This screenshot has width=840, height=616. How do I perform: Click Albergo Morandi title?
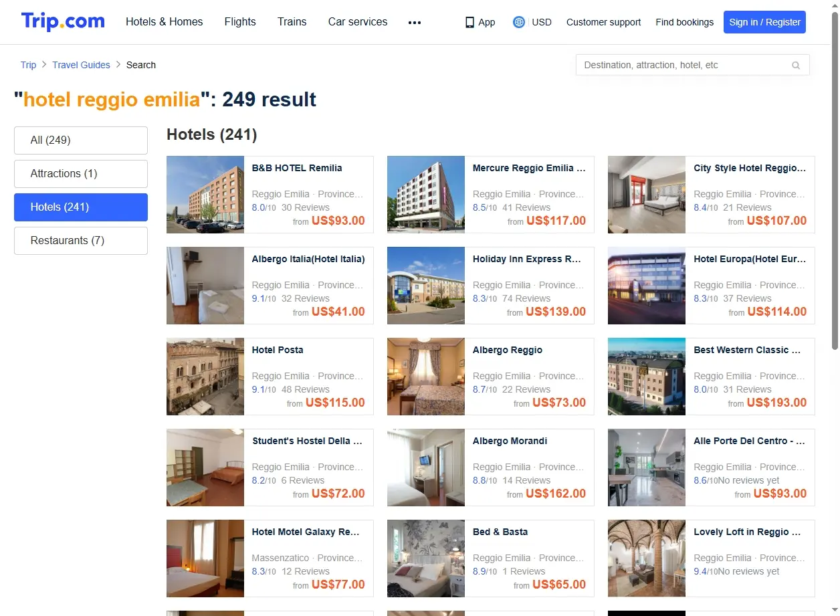pos(510,441)
